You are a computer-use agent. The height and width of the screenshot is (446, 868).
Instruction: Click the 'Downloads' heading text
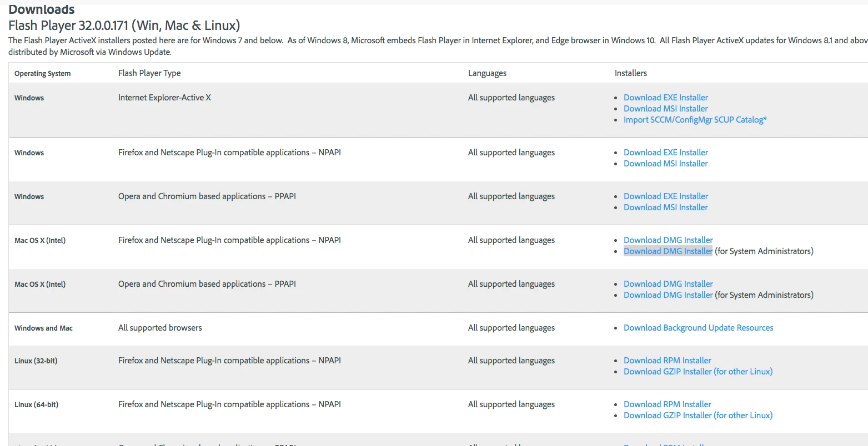click(x=42, y=9)
